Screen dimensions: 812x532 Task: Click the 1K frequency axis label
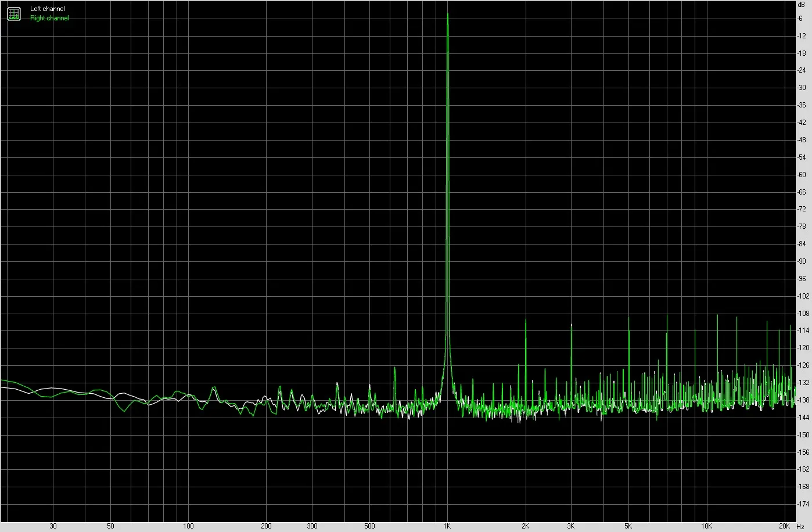447,526
